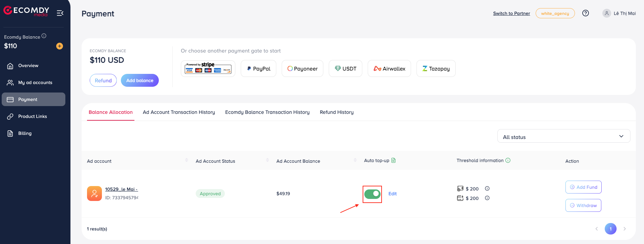Viewport: 644px width, 244px height.
Task: Sort by the Ad Account Status column
Action: click(267, 160)
